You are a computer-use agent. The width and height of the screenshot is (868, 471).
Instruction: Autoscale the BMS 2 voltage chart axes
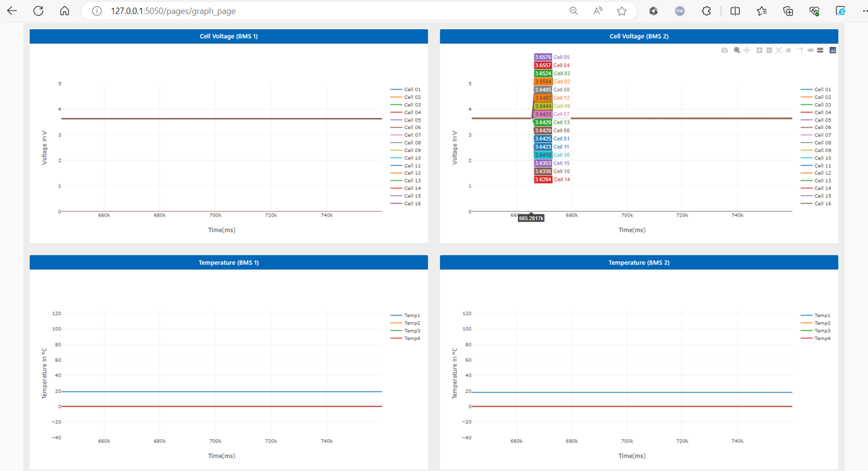point(778,50)
